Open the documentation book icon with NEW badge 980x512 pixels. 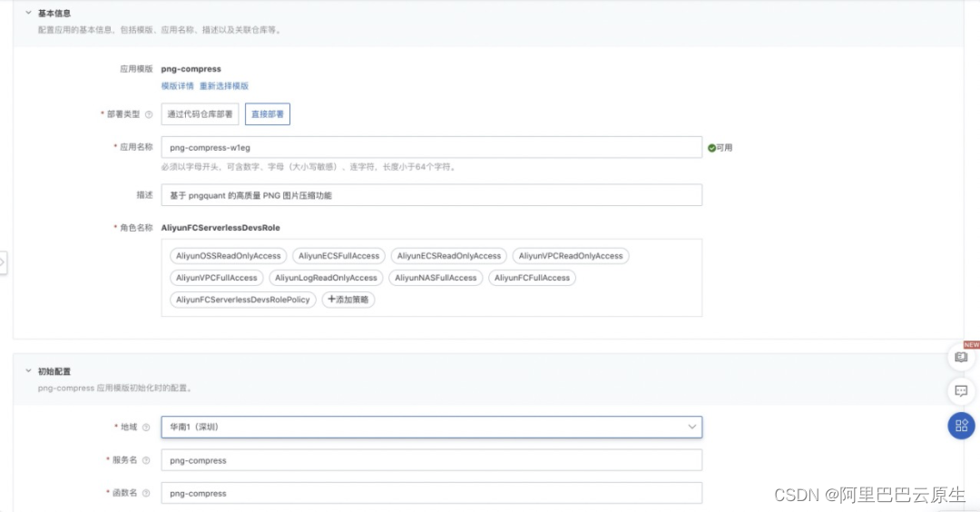coord(961,358)
